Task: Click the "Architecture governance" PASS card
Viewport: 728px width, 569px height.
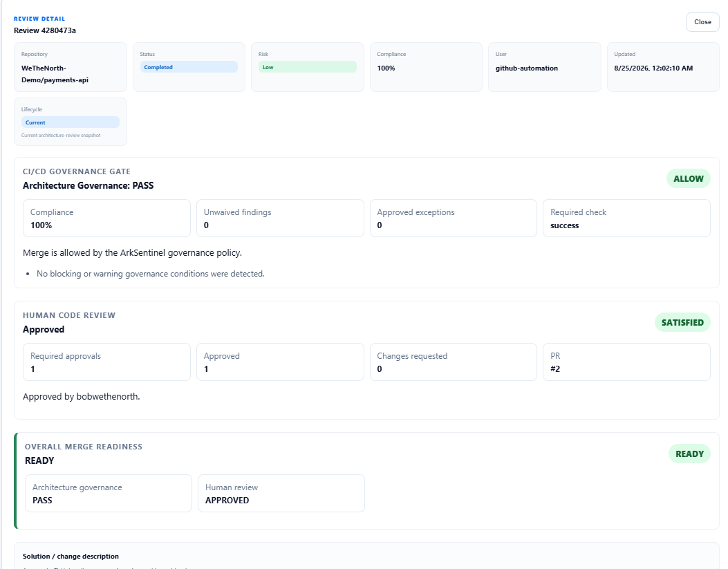Action: point(108,494)
